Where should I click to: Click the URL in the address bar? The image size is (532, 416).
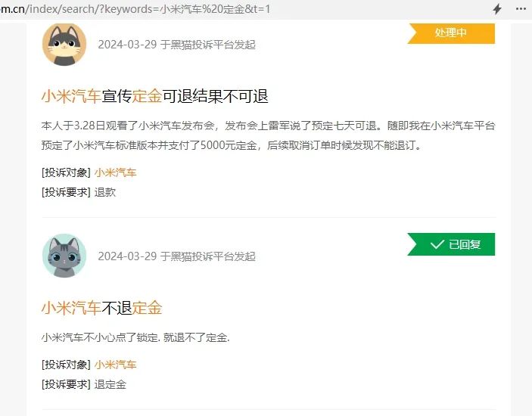[135, 9]
